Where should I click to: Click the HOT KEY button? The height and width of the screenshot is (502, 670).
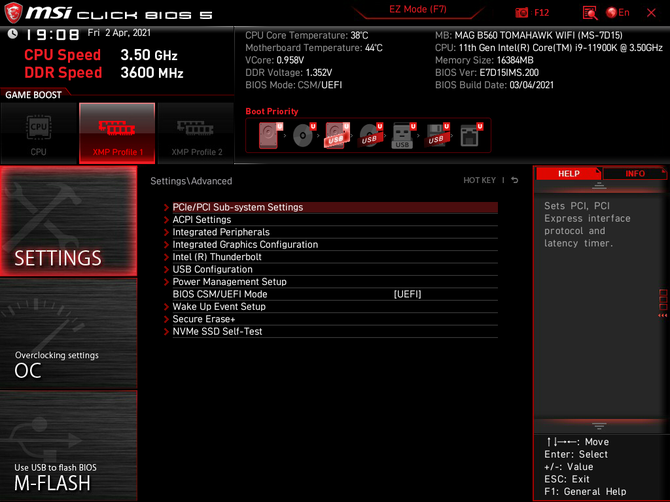tap(479, 180)
